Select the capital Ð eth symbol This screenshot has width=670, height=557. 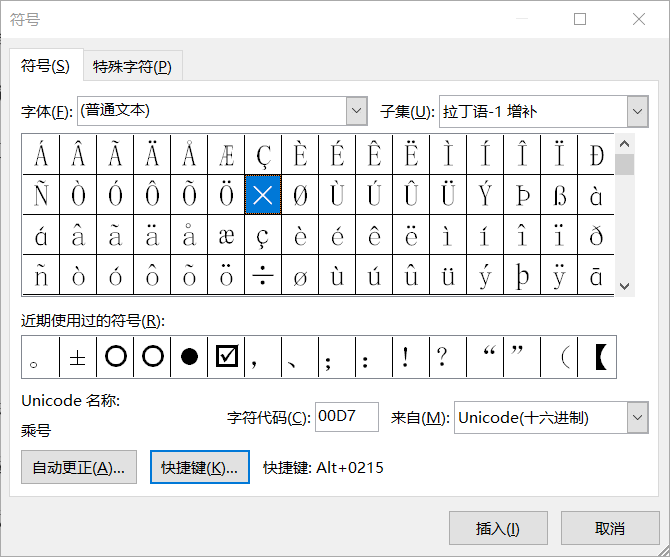point(596,155)
